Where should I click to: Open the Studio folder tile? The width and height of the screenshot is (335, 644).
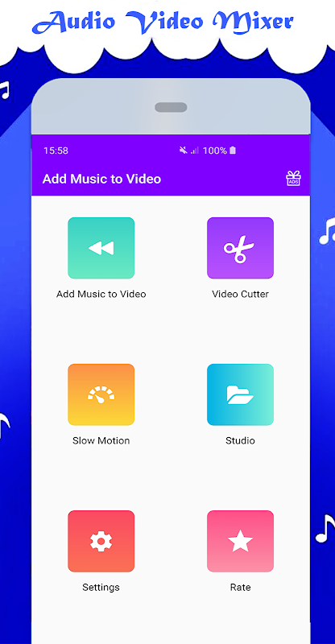(x=241, y=394)
